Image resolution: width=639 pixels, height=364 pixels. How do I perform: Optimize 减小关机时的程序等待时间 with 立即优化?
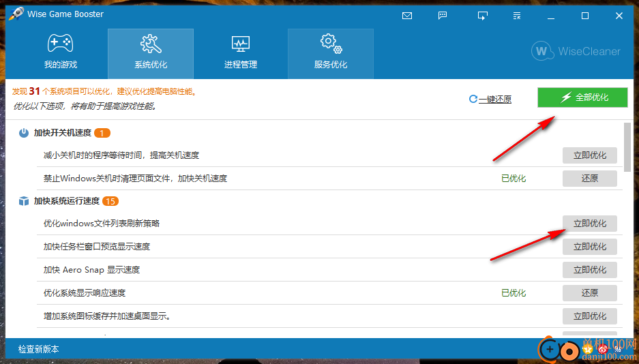point(590,155)
